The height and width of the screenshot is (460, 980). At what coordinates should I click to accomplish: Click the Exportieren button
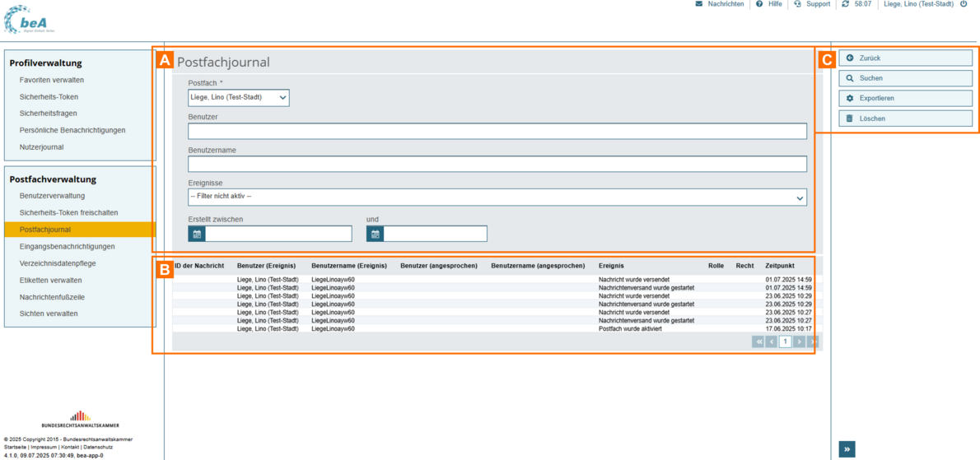(x=905, y=98)
